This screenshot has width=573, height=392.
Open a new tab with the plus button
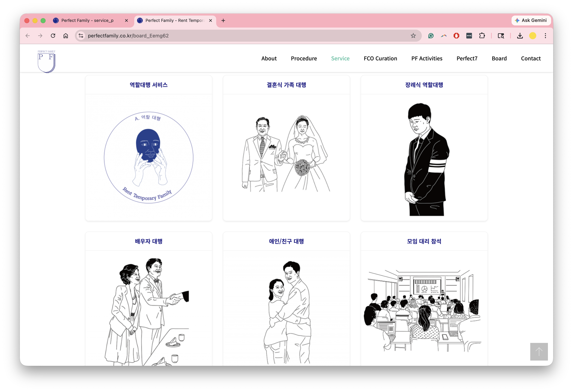point(223,20)
